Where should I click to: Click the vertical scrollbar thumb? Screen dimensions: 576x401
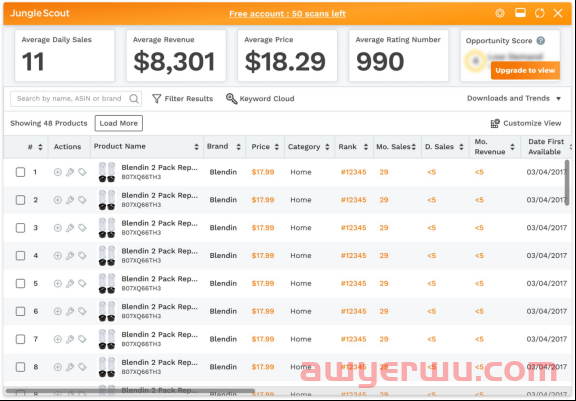[567, 183]
